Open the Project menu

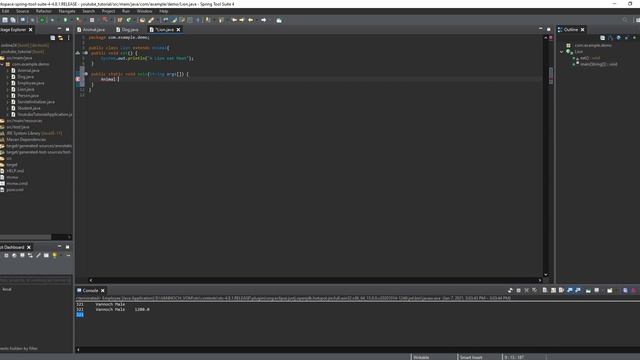coord(108,11)
